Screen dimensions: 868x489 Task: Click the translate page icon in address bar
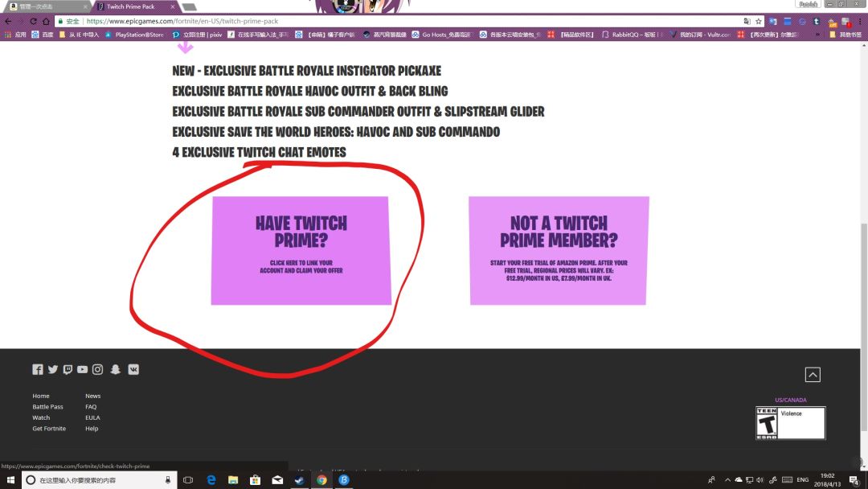pyautogui.click(x=747, y=21)
